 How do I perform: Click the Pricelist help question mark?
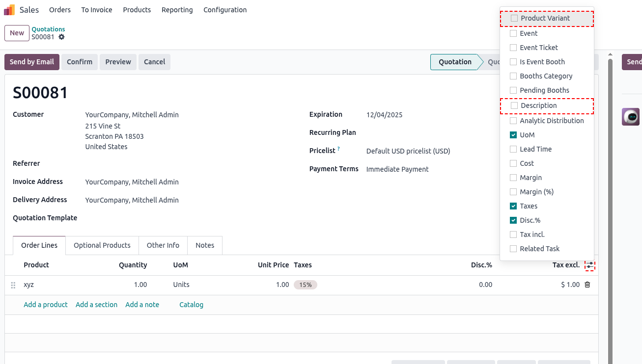338,149
